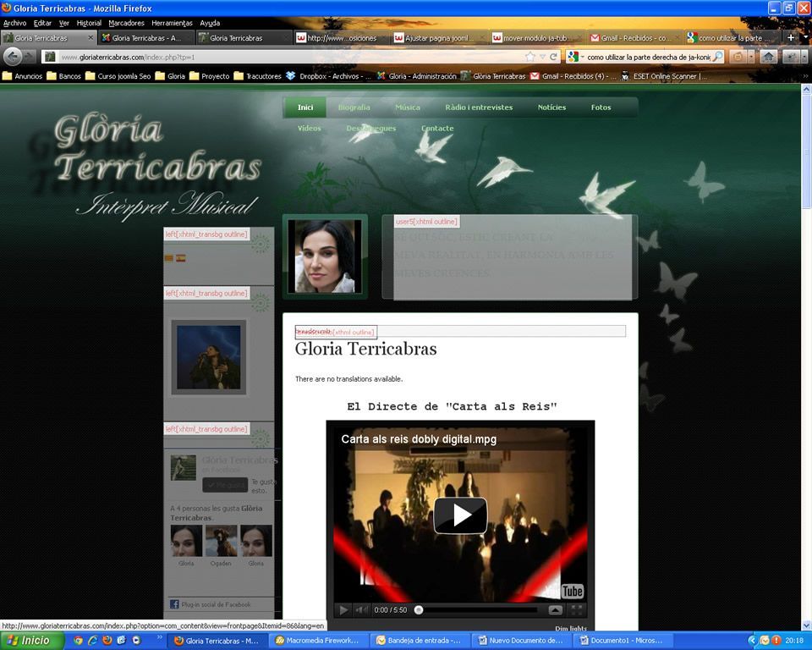
Task: Bookmark this page with the star icon
Action: (529, 57)
